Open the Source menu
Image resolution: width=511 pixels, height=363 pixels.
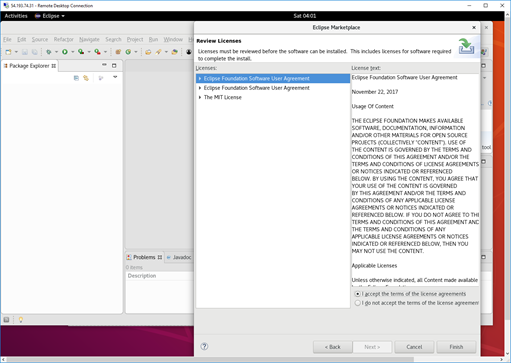[x=40, y=39]
